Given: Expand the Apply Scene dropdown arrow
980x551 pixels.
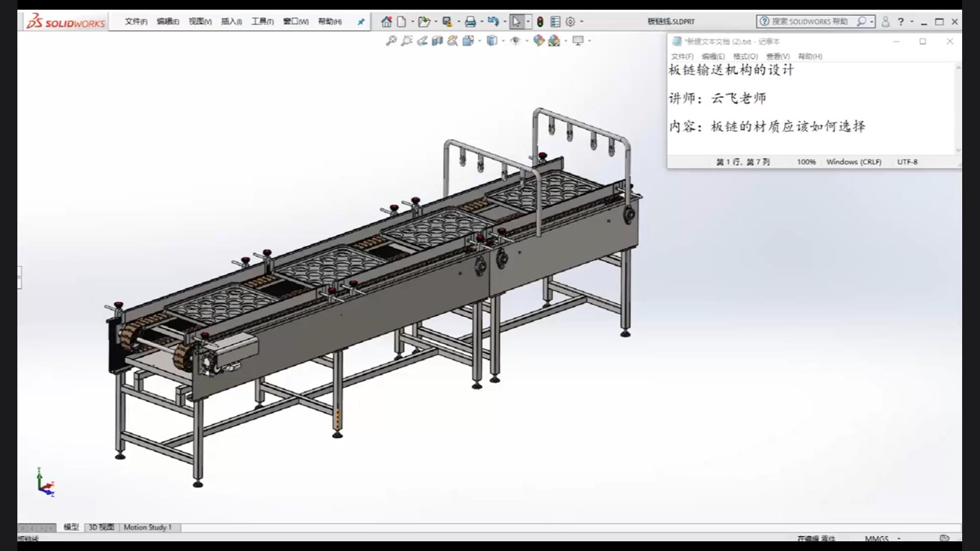Looking at the screenshot, I should tap(566, 41).
